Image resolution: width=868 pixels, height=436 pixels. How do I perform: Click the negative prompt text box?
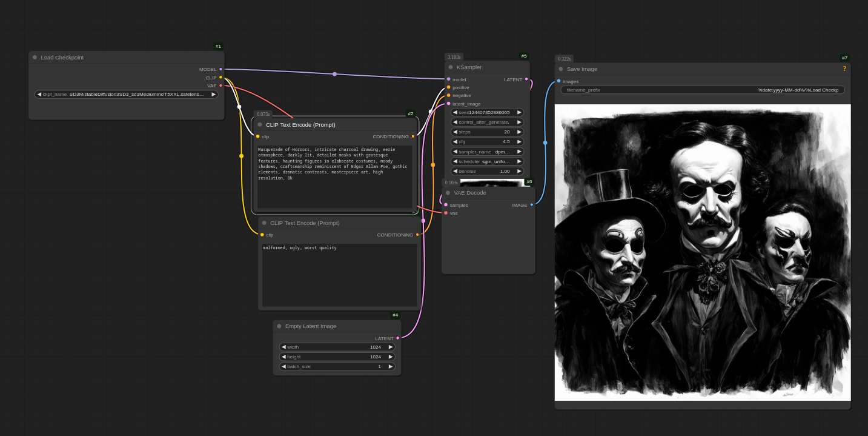339,274
